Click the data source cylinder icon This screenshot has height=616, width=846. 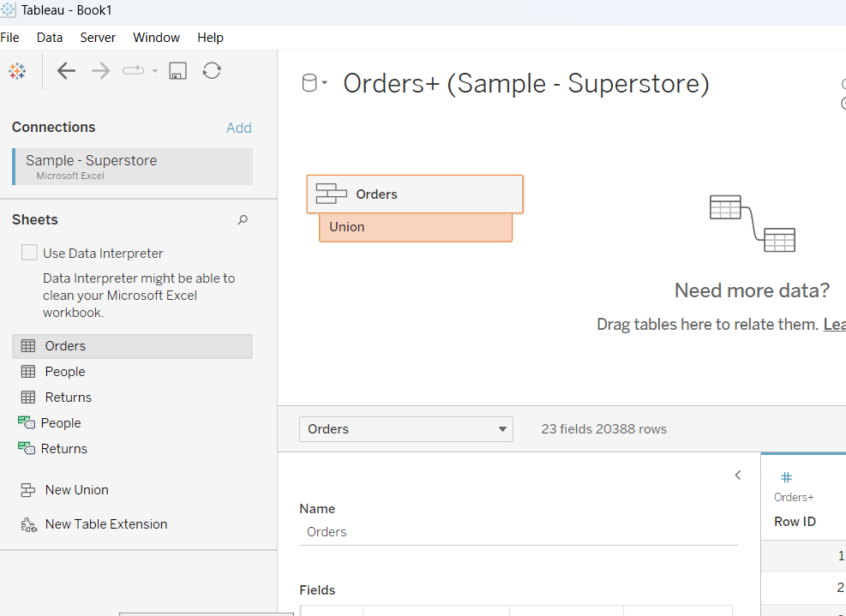click(x=309, y=83)
